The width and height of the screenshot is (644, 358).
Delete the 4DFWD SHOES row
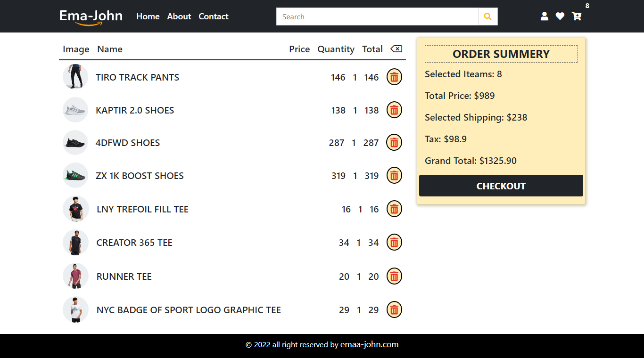tap(394, 143)
